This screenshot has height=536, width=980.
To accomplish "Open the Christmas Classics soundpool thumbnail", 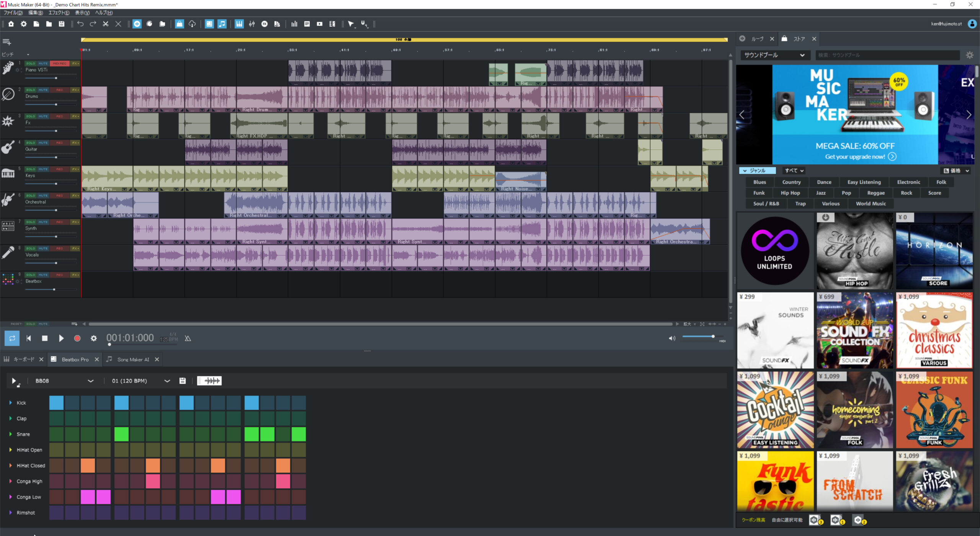I will (x=934, y=330).
